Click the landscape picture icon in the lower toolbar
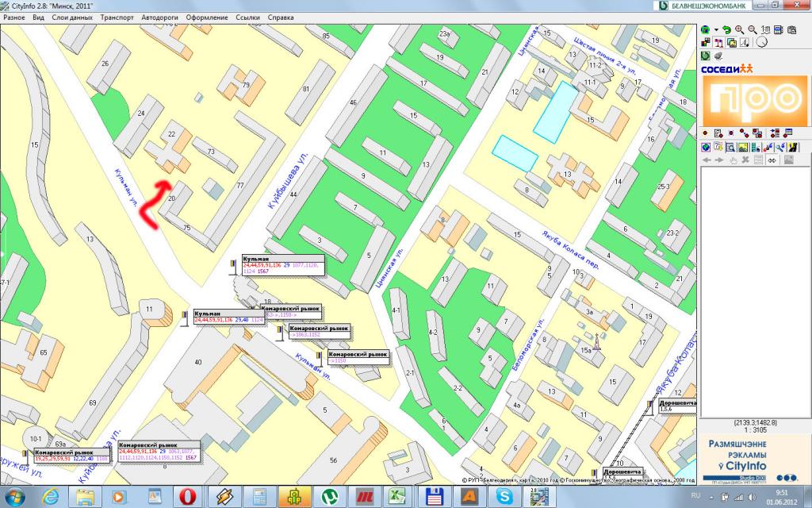The image size is (812, 508). point(744,147)
